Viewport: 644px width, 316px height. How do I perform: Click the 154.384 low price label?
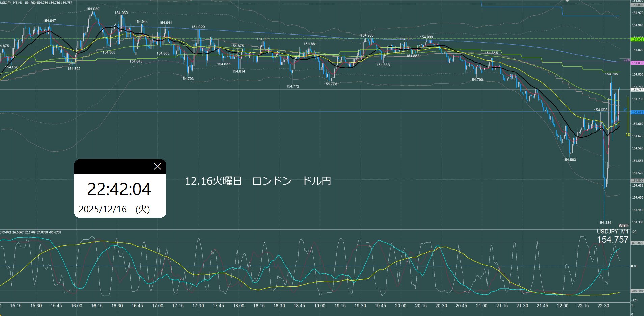605,223
